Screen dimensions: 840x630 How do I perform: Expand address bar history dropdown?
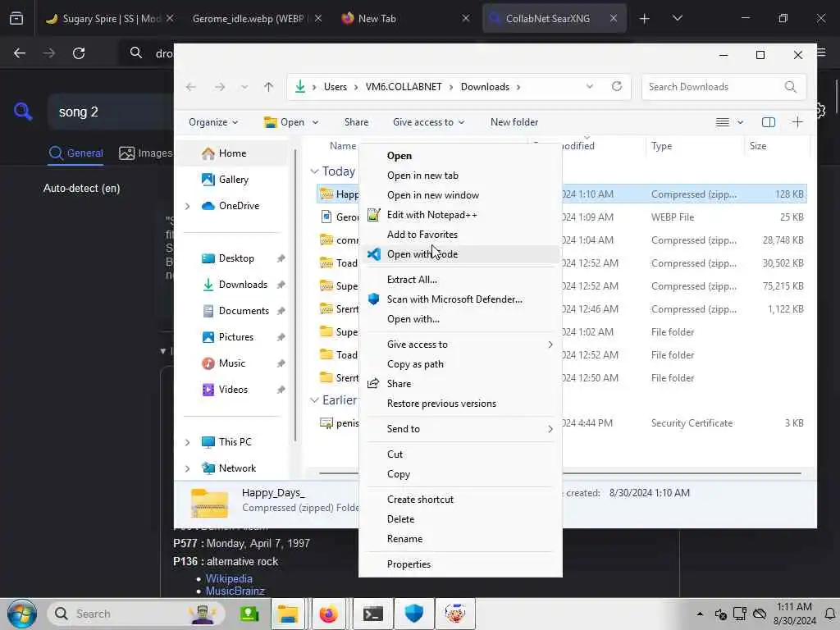(589, 86)
